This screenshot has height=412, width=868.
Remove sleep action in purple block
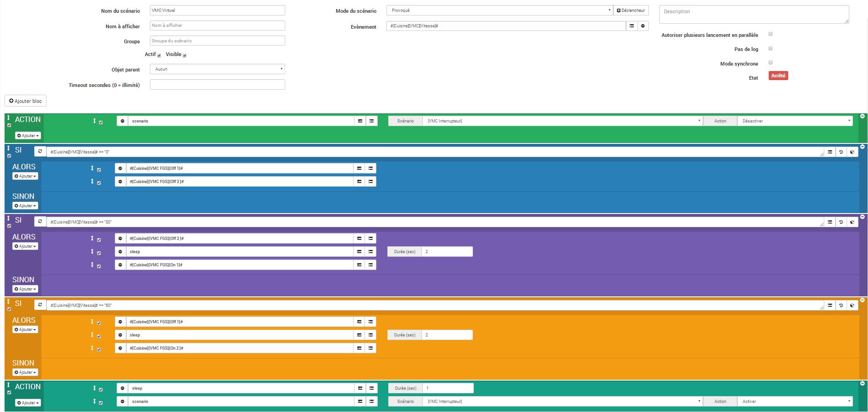tap(121, 252)
